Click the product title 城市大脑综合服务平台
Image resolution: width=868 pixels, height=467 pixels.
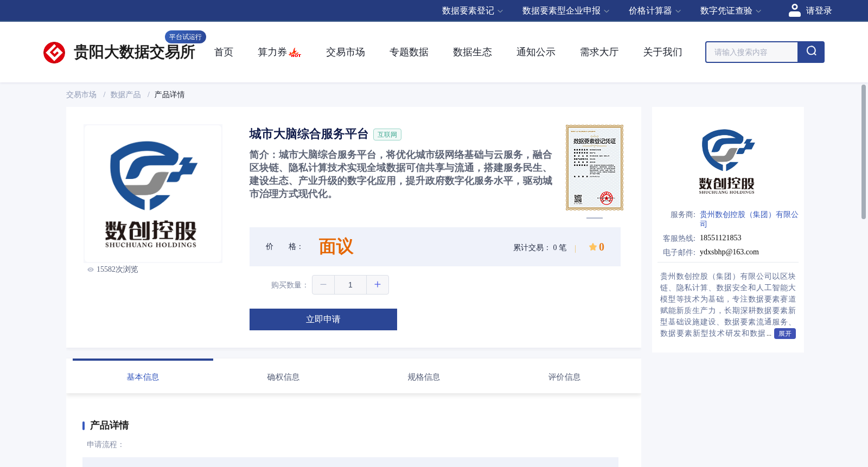pos(309,134)
